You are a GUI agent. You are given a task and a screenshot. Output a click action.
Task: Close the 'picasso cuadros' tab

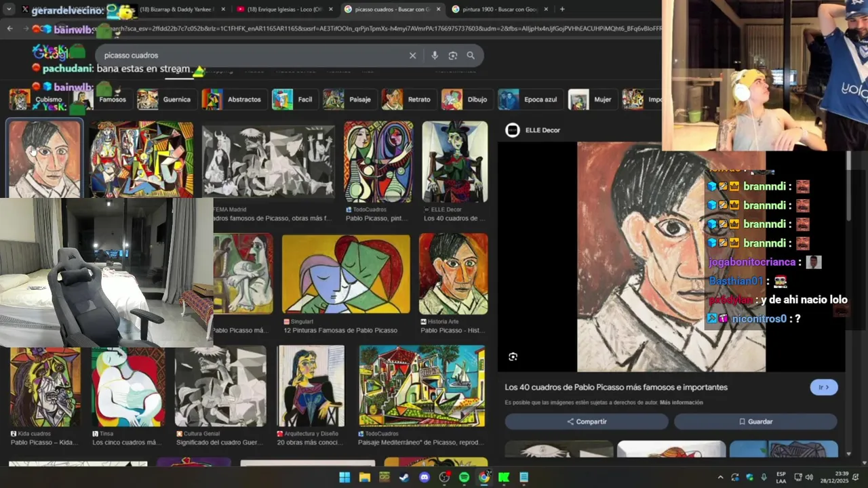[438, 9]
